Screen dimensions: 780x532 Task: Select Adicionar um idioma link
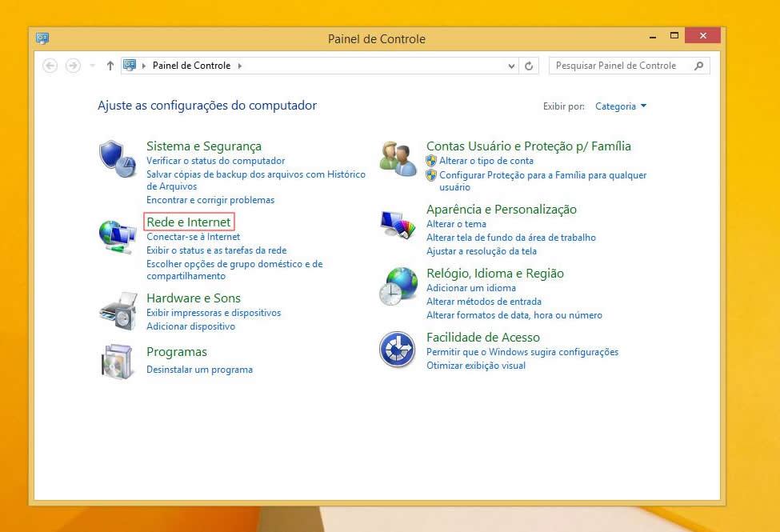(470, 288)
